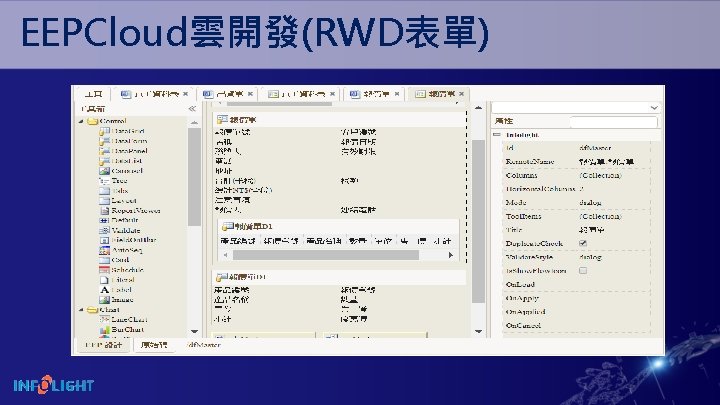
Task: Select the ReportViewer control icon
Action: [104, 211]
